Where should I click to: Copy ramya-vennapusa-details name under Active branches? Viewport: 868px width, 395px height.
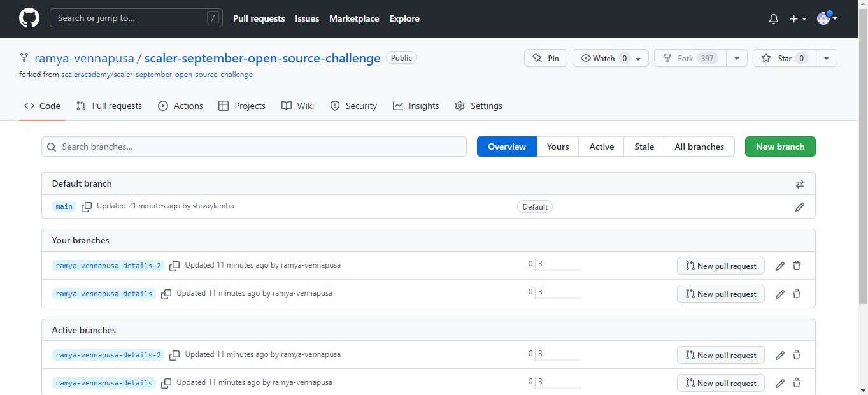(166, 383)
